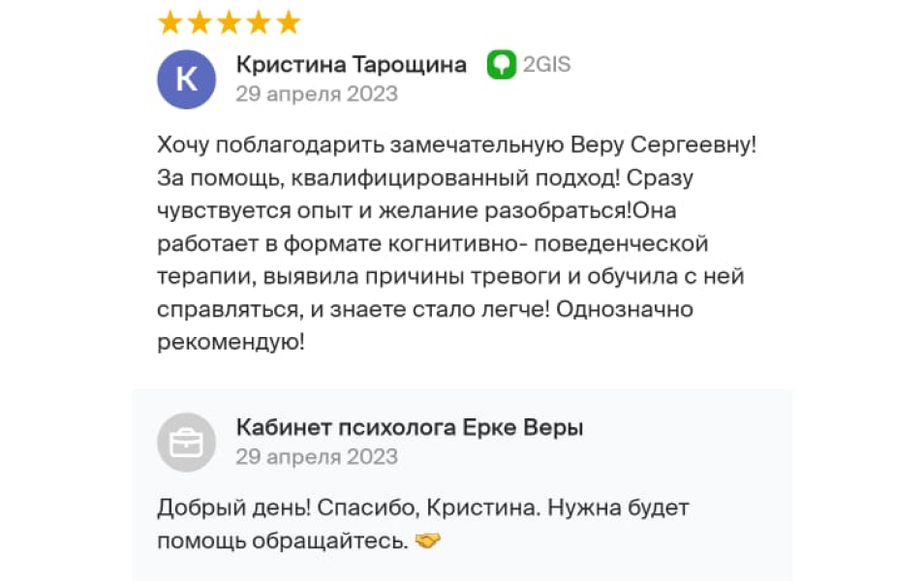The height and width of the screenshot is (581, 924).
Task: Select the review text starting Хочу поблагодарить
Action: [457, 243]
